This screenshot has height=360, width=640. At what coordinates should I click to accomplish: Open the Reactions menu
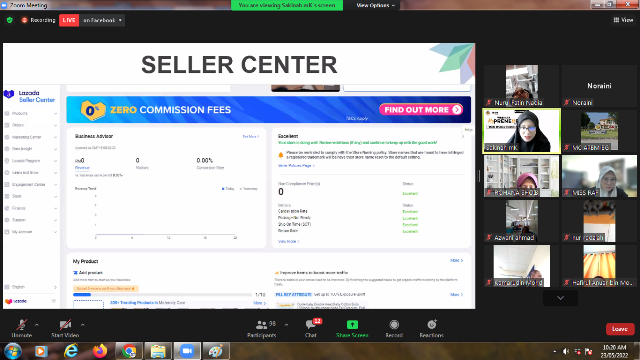[432, 325]
